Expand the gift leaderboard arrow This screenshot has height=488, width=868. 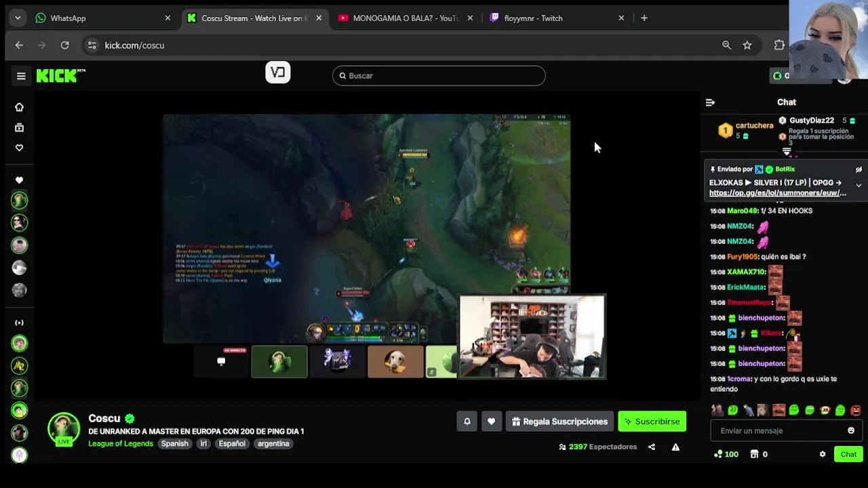tap(787, 151)
